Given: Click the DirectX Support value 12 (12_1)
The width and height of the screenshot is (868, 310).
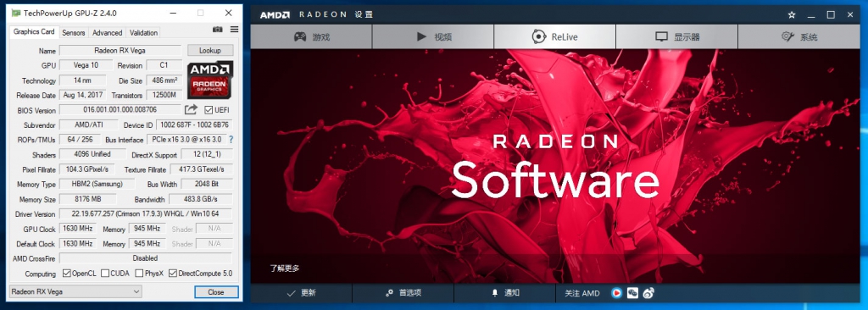Looking at the screenshot, I should tap(207, 154).
